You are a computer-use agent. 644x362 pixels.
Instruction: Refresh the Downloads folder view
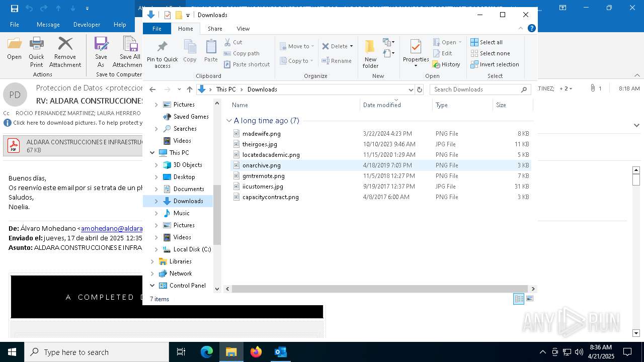click(x=420, y=89)
